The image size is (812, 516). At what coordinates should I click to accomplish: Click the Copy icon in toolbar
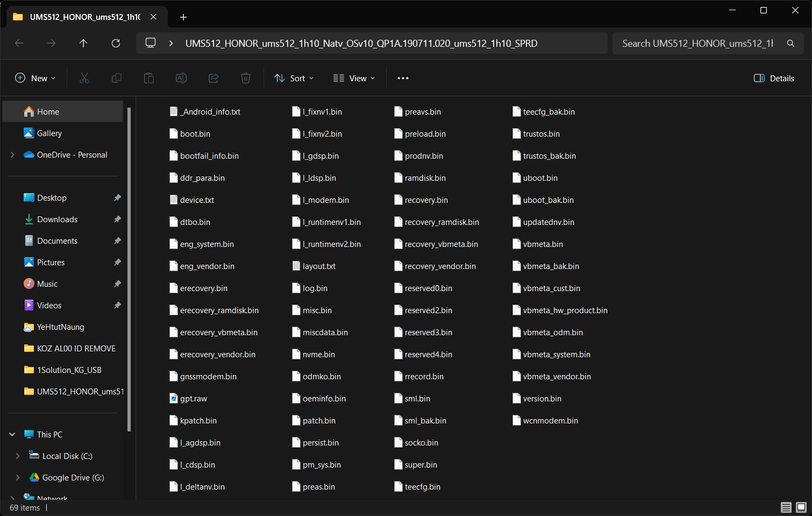pos(117,78)
